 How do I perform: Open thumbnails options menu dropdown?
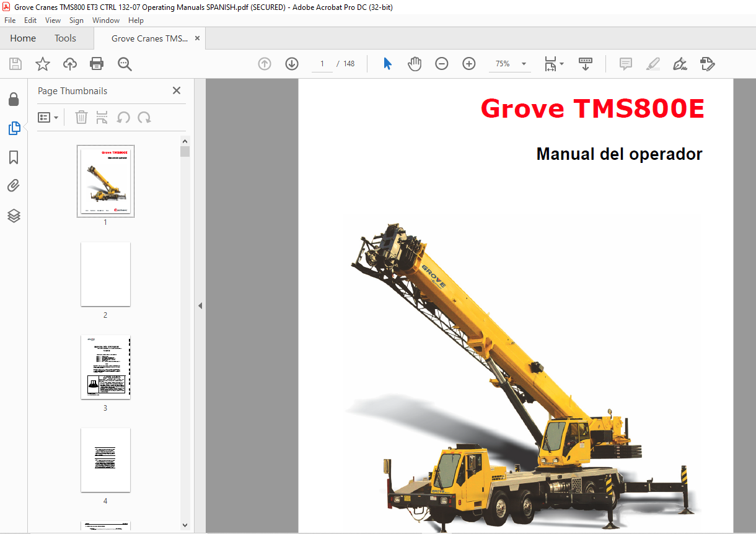(x=48, y=117)
